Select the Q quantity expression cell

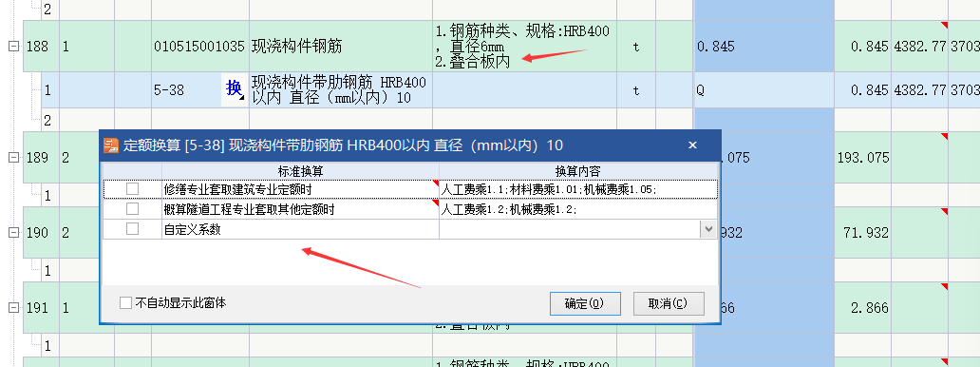pyautogui.click(x=763, y=90)
